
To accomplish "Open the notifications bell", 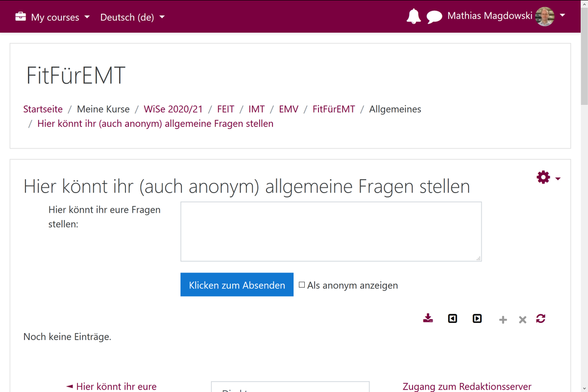I will pyautogui.click(x=414, y=17).
